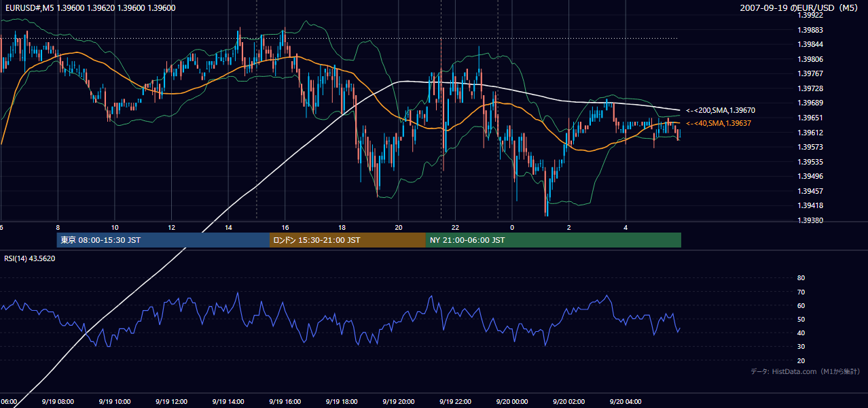The image size is (868, 408).
Task: Click price axis value 1.39689
Action: pyautogui.click(x=809, y=103)
